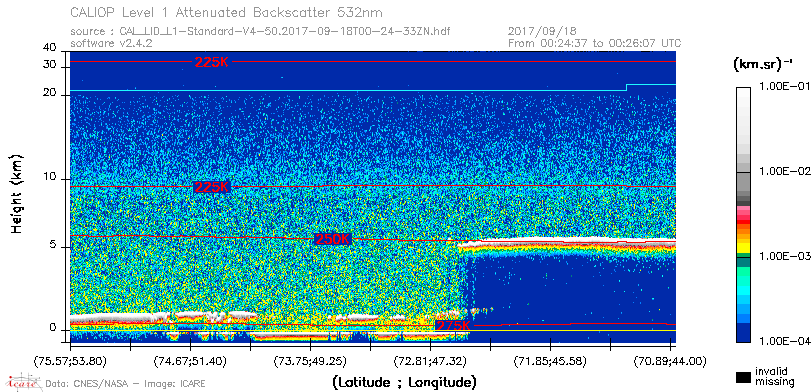This screenshot has width=811, height=392.
Task: Click the cyan line step near 20 km
Action: point(626,87)
